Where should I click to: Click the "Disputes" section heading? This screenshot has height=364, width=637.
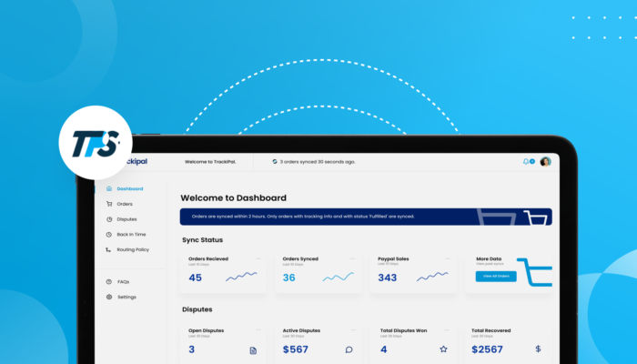[x=197, y=309]
